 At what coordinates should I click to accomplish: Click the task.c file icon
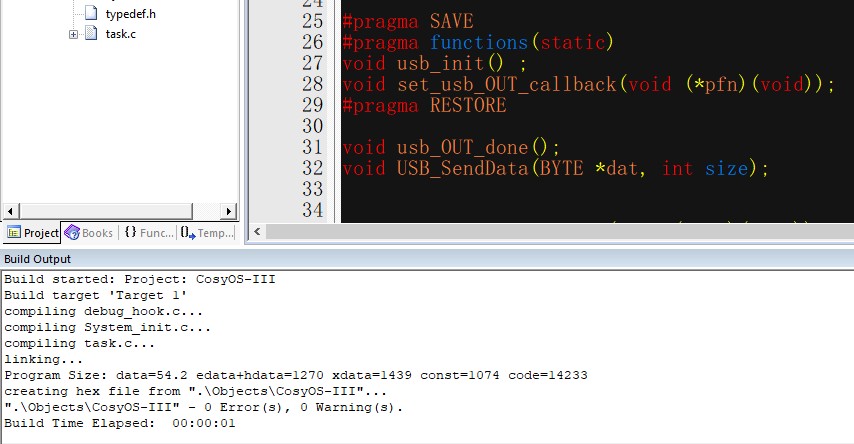click(x=92, y=33)
